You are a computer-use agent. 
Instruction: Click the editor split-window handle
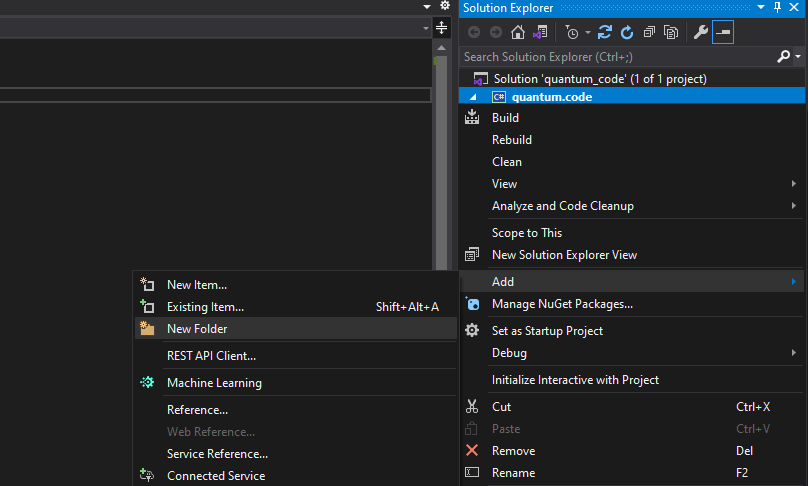point(441,28)
